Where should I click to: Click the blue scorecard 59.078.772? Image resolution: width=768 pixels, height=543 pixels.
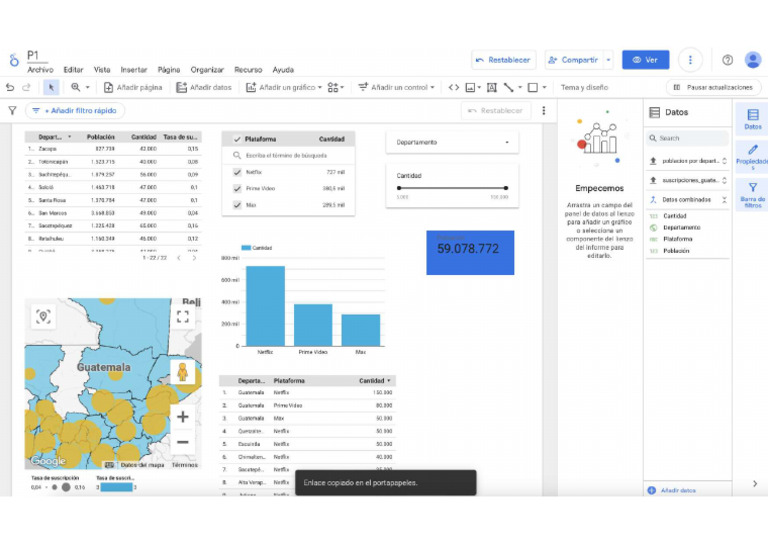[470, 253]
